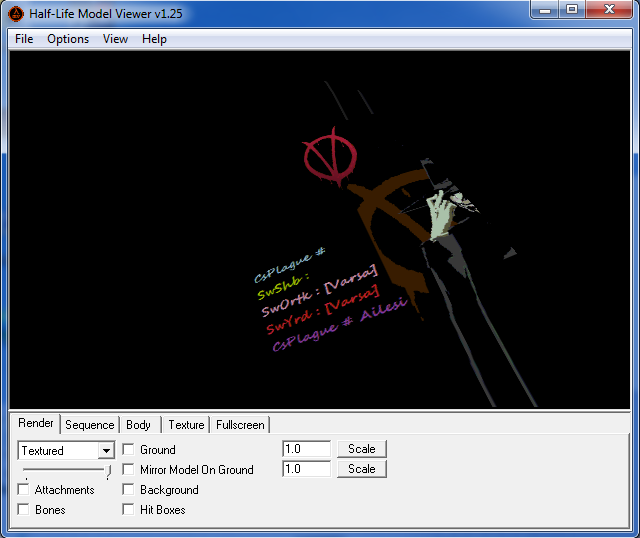
Task: Enable the Background checkbox
Action: (128, 490)
